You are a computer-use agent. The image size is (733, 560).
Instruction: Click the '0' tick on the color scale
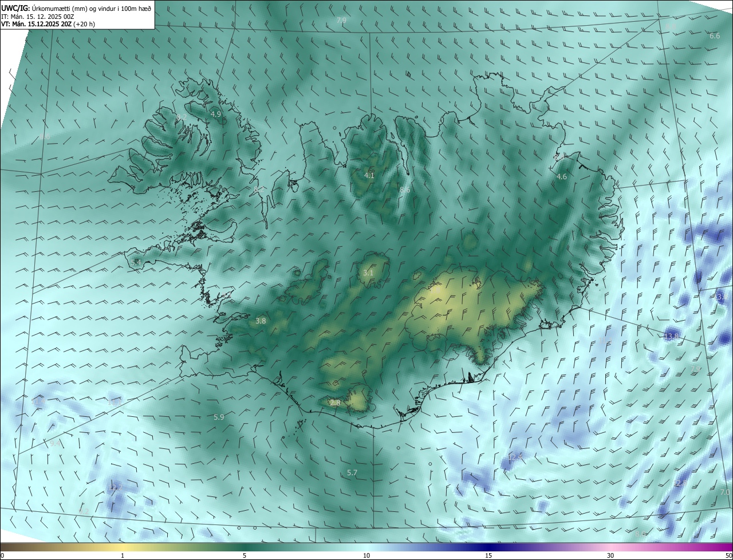[2, 556]
